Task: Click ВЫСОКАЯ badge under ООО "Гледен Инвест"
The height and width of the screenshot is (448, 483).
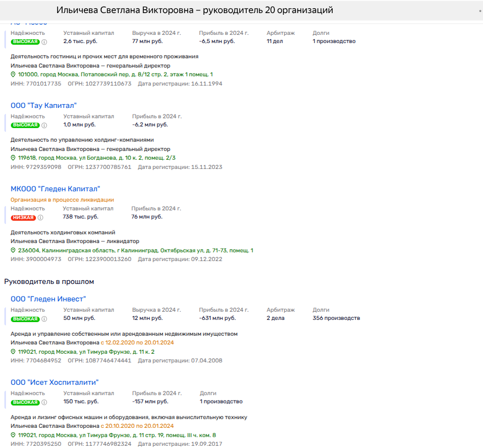Action: tap(25, 319)
